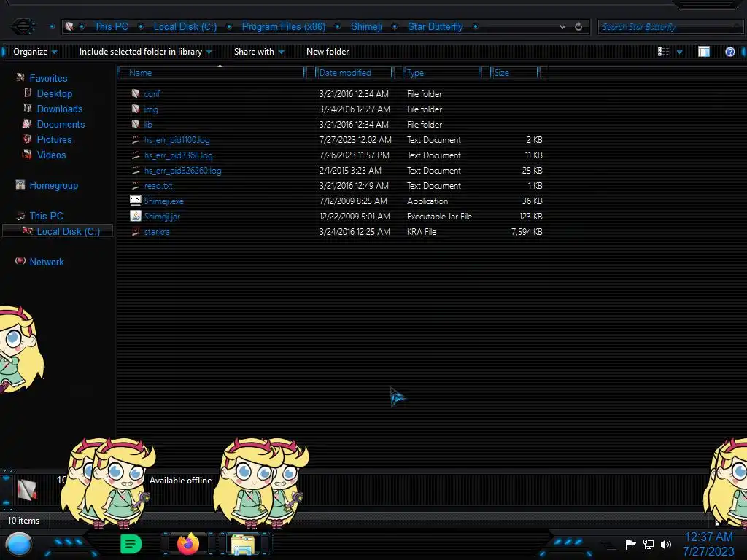This screenshot has height=560, width=747.
Task: Open the Organize dropdown menu
Action: pyautogui.click(x=35, y=52)
